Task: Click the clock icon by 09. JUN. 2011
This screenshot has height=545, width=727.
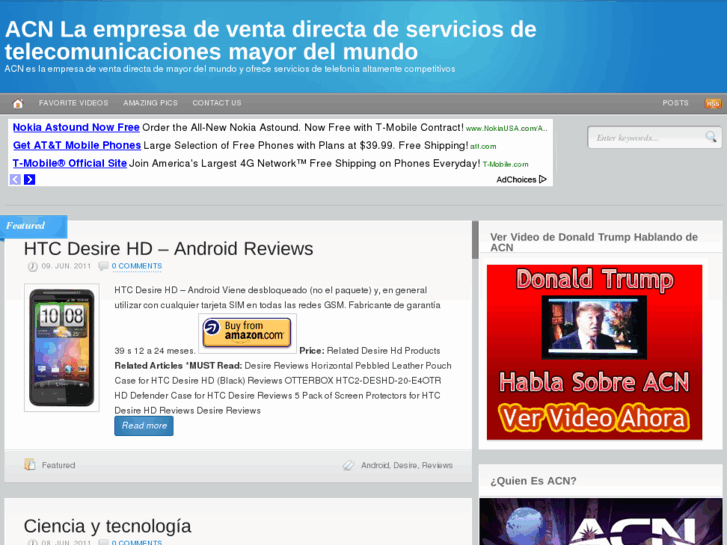Action: tap(32, 266)
